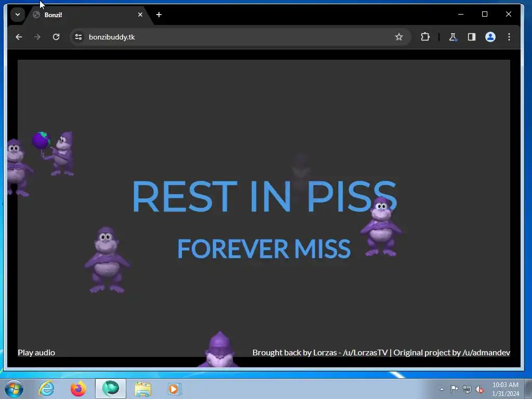Expand the tab search dropdown
This screenshot has height=399, width=532.
coord(18,15)
